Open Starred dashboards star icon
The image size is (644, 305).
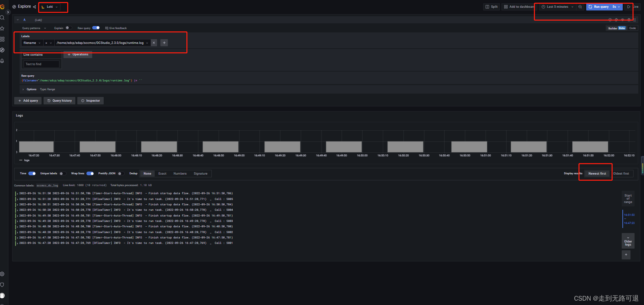2,28
